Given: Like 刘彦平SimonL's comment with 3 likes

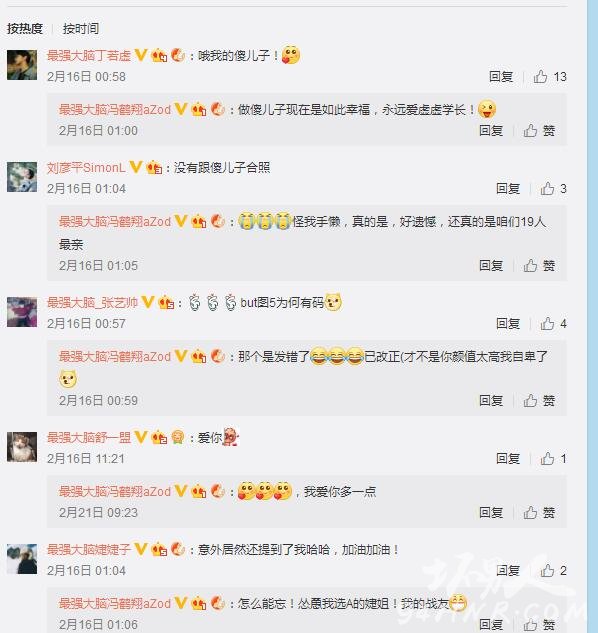Looking at the screenshot, I should (553, 189).
